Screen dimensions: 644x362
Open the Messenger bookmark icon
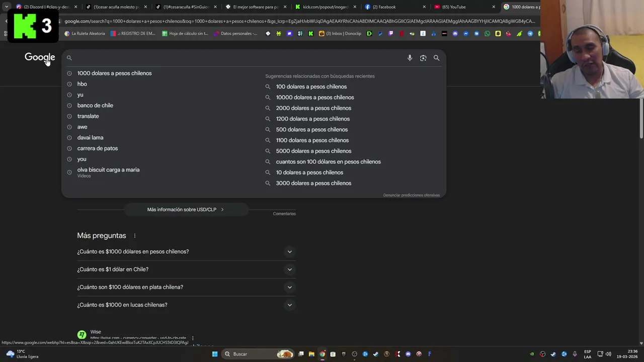tap(466, 34)
